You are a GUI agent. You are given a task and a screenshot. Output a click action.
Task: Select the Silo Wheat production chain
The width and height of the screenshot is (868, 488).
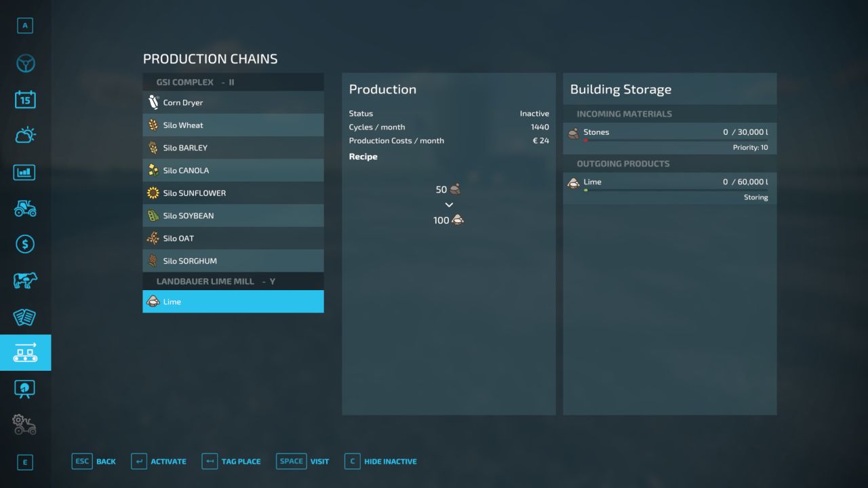[233, 125]
